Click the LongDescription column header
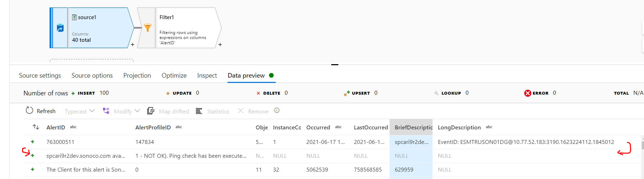The image size is (644, 179). coord(459,127)
